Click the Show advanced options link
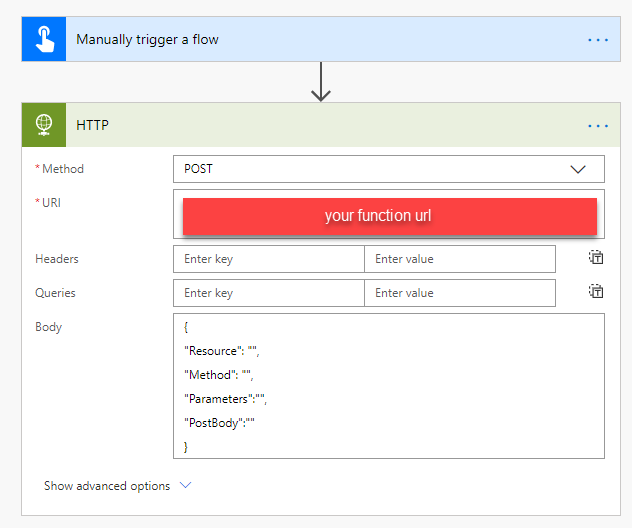Viewport: 632px width, 528px height. coord(107,486)
